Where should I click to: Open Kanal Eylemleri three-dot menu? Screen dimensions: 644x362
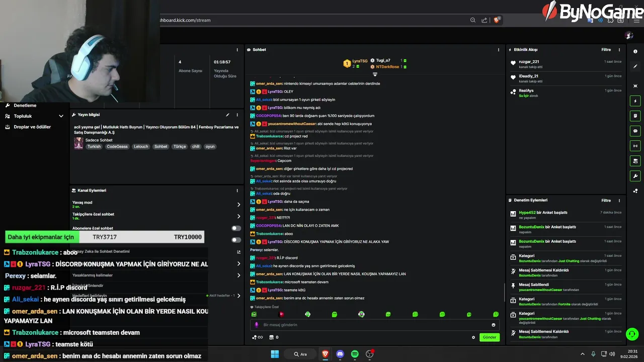[237, 191]
